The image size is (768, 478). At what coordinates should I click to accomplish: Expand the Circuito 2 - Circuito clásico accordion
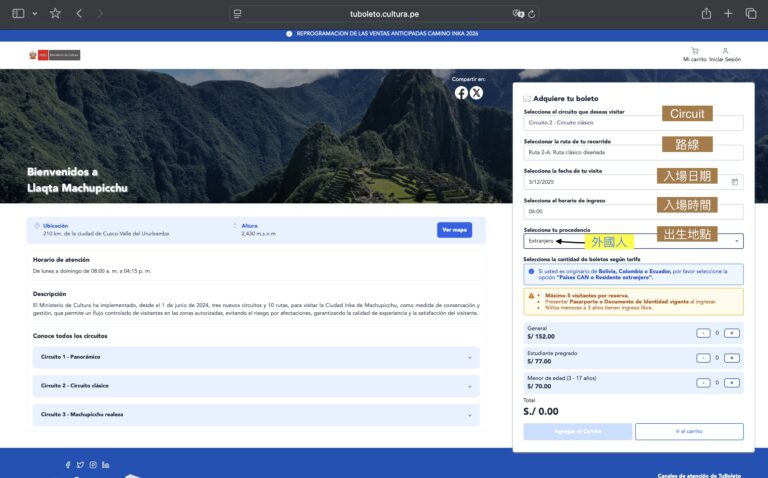point(256,385)
